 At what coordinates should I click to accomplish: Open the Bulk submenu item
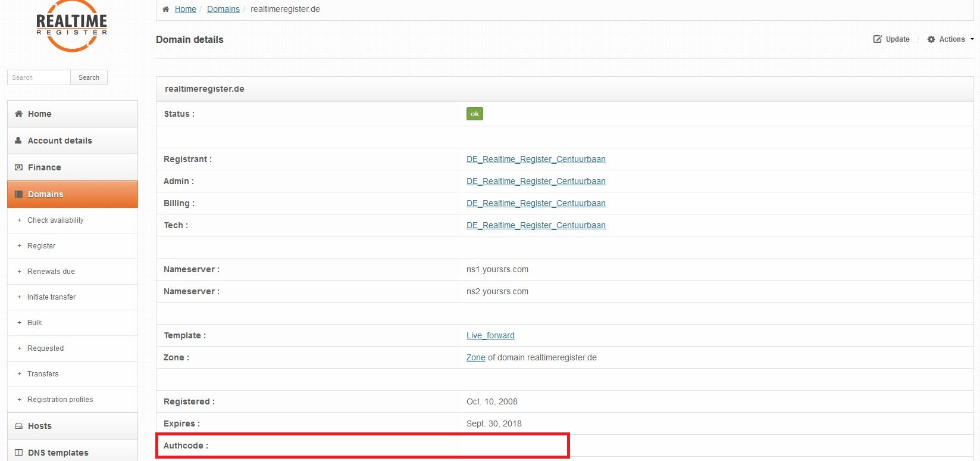pos(35,323)
